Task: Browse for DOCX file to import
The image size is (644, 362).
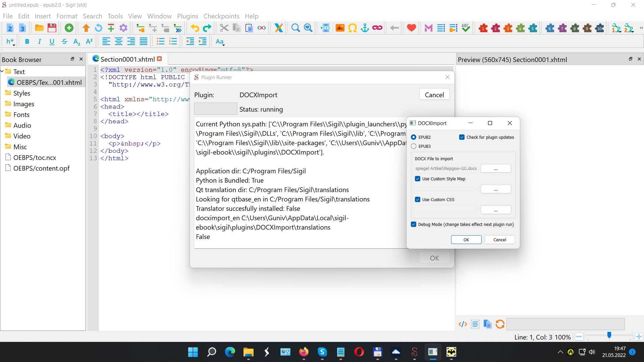Action: point(495,169)
